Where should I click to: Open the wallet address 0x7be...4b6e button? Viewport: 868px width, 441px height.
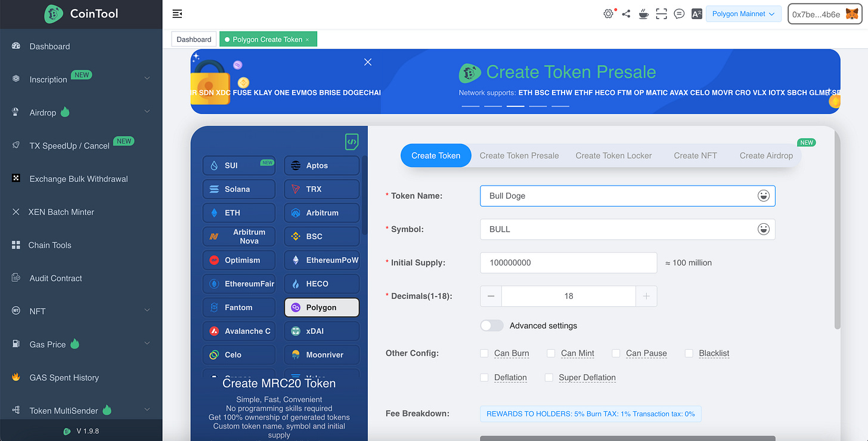pyautogui.click(x=826, y=14)
